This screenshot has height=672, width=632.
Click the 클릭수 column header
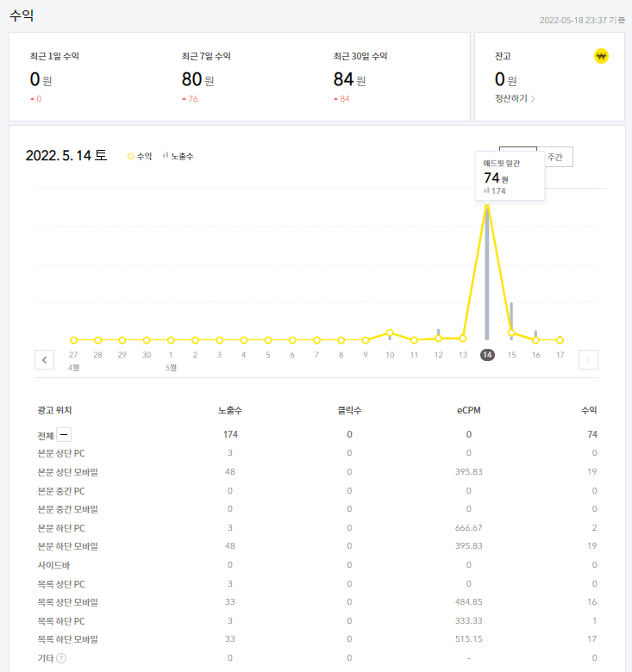coord(349,410)
